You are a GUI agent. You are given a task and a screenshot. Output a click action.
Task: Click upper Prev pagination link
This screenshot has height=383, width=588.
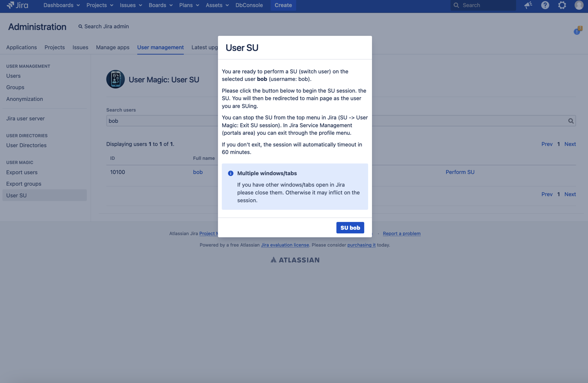click(x=547, y=144)
